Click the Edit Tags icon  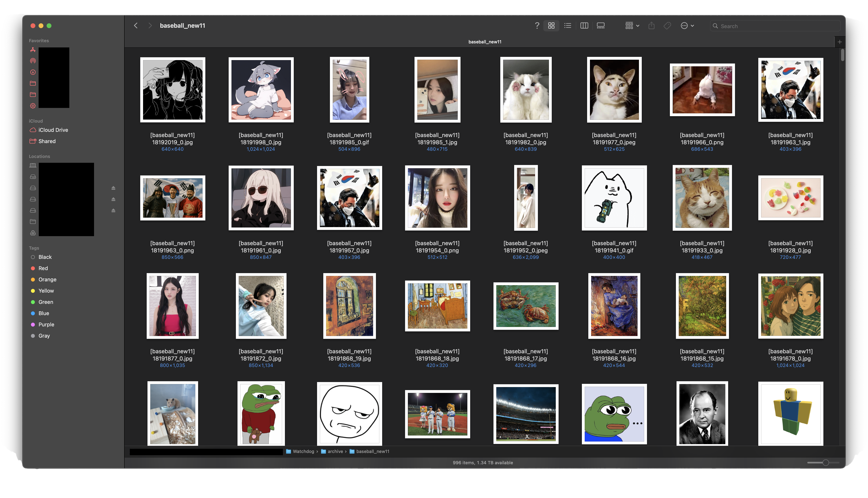point(667,26)
